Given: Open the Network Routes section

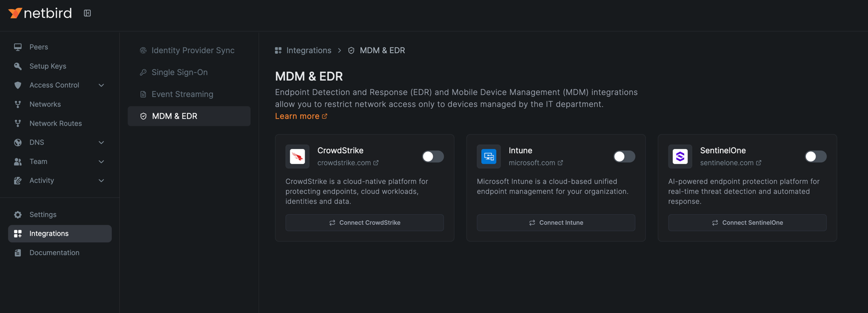Looking at the screenshot, I should tap(55, 123).
